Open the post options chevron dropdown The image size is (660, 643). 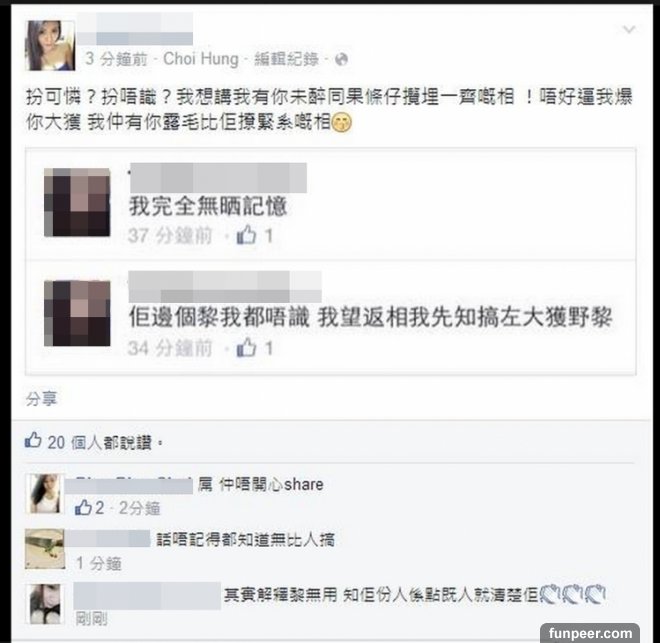click(629, 29)
